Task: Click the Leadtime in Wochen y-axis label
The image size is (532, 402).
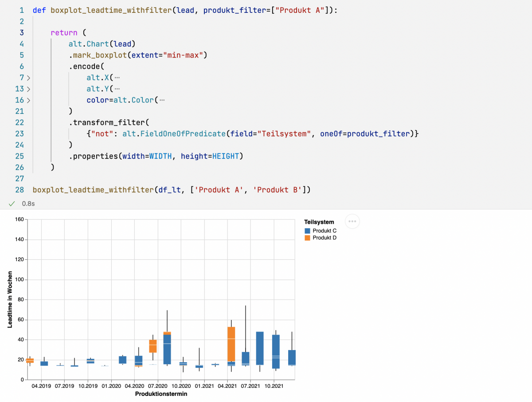Action: 10,298
